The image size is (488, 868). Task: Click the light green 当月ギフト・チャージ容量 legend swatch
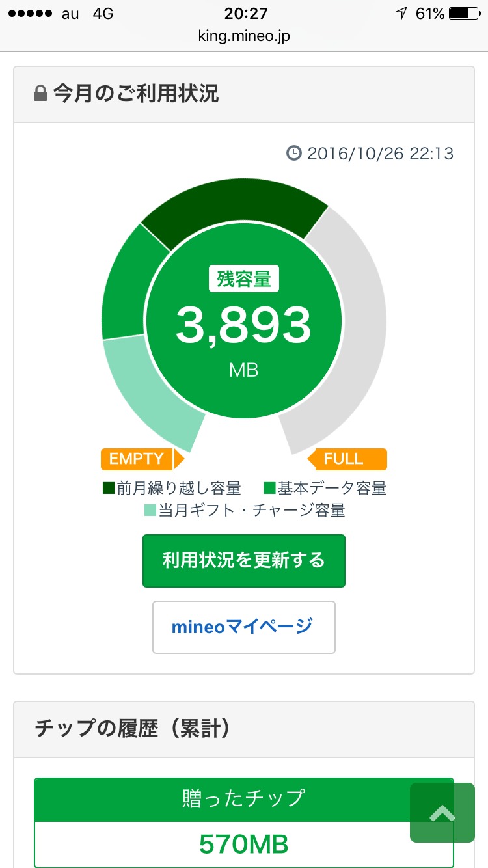pyautogui.click(x=150, y=510)
